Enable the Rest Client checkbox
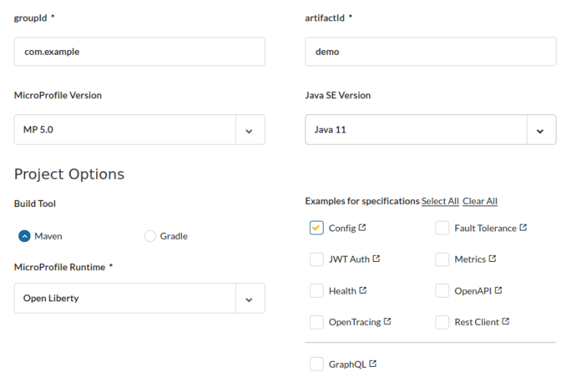Image resolution: width=571 pixels, height=392 pixels. pyautogui.click(x=442, y=322)
